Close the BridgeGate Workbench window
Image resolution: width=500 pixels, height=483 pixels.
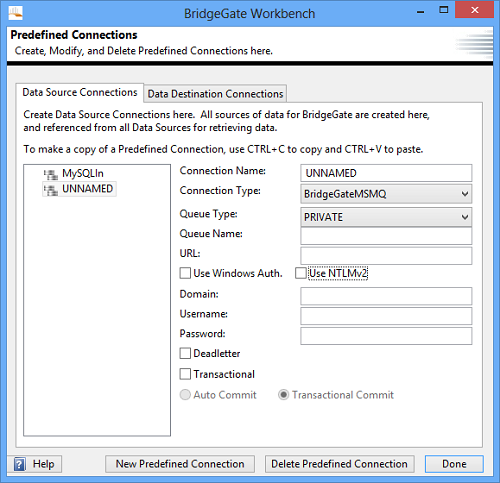(x=475, y=10)
